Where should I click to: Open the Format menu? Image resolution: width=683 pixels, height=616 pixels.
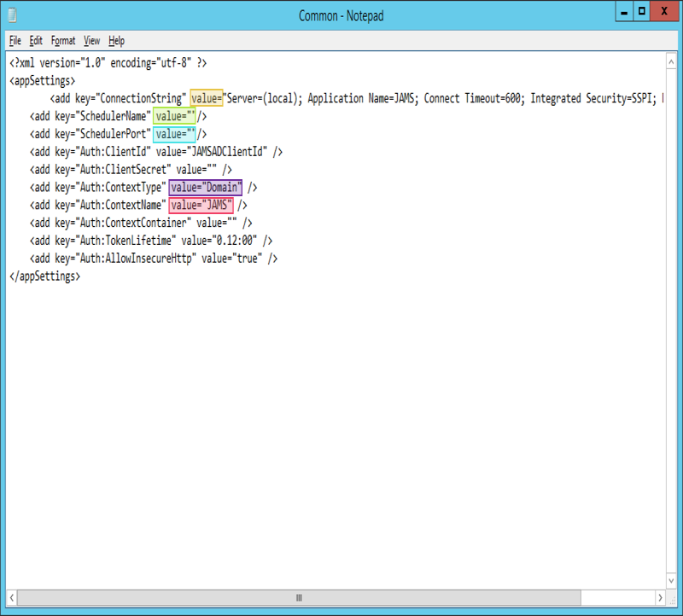(63, 41)
